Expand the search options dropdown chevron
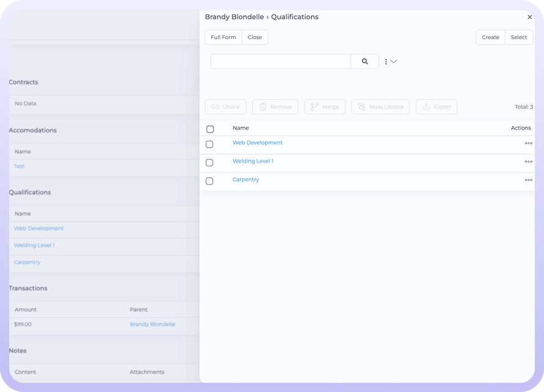Screen dimensions: 544x392 pos(393,62)
